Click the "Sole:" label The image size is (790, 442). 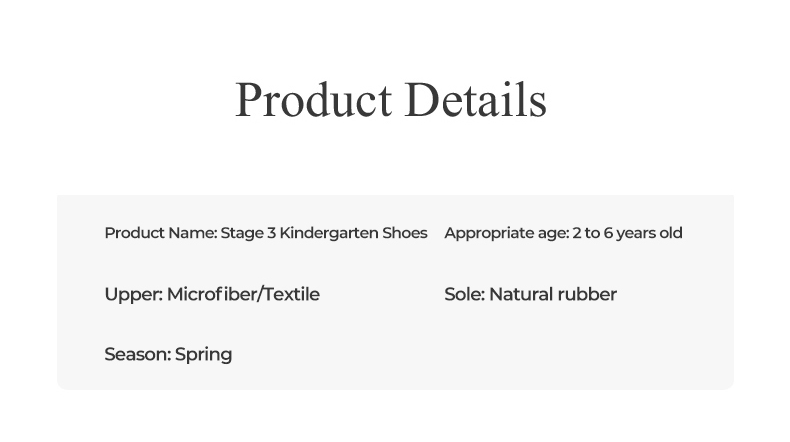coord(464,294)
